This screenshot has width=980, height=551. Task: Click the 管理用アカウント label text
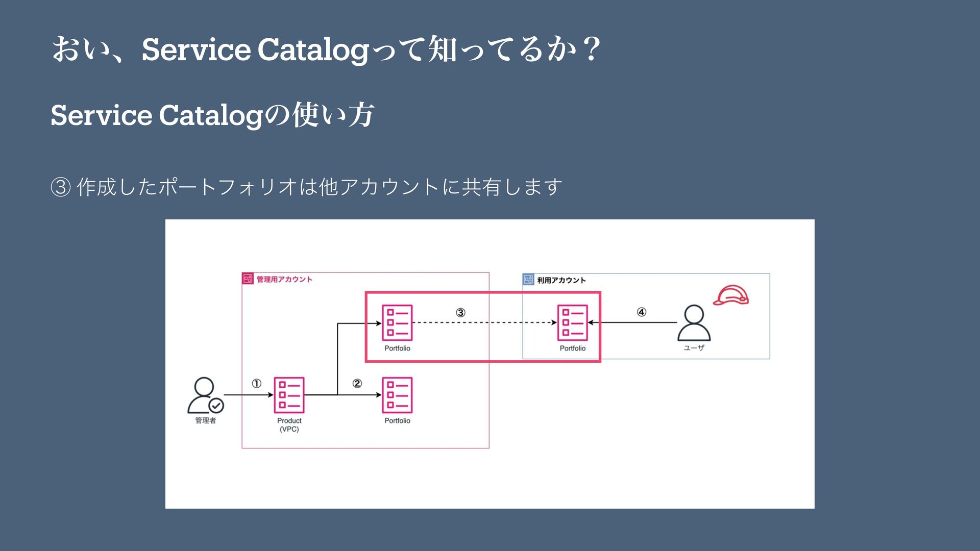point(284,279)
